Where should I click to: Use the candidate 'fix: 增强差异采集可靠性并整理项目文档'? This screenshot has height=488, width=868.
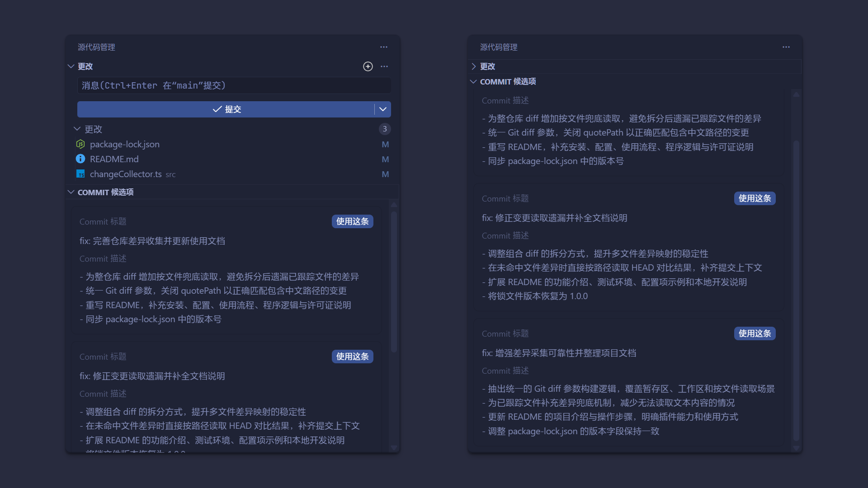coord(755,333)
